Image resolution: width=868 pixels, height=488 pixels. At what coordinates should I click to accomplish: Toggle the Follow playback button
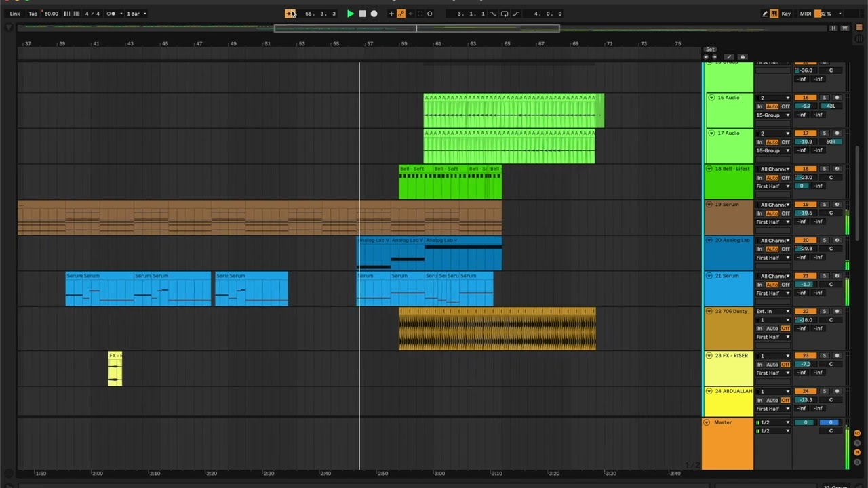point(290,14)
